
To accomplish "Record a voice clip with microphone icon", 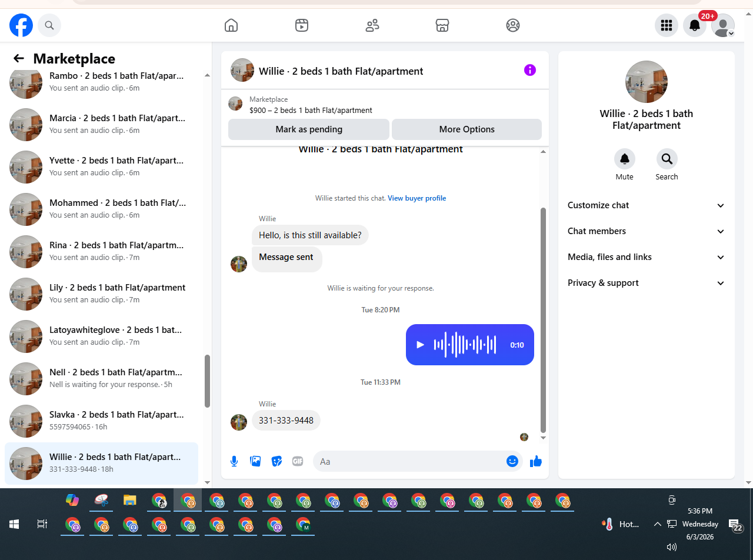I will click(x=234, y=461).
